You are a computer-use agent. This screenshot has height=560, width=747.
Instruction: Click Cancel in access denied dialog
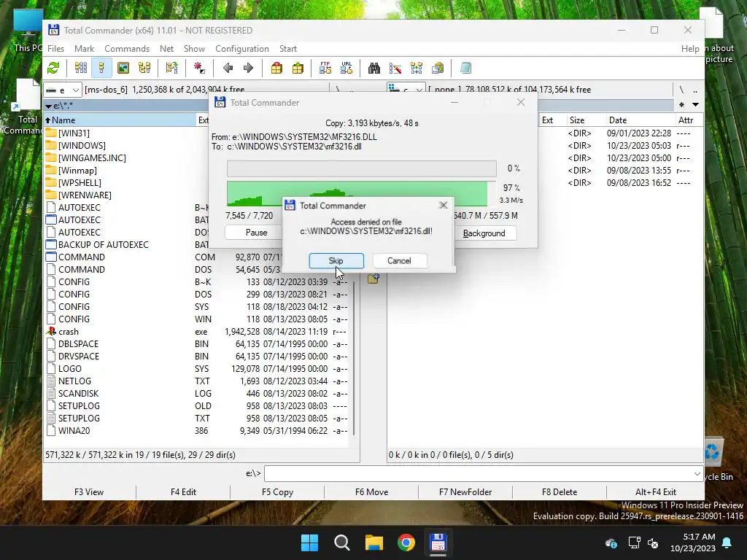click(x=399, y=260)
